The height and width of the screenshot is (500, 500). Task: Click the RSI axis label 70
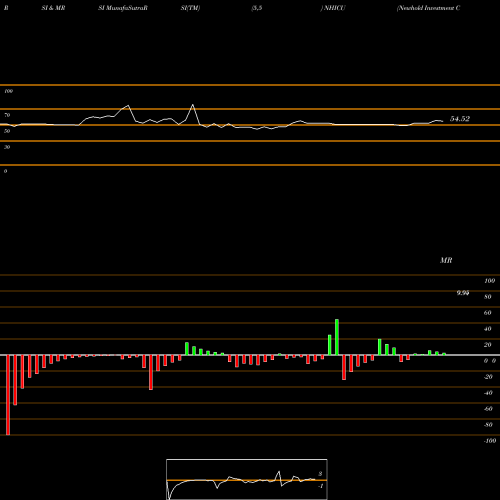pos(7,115)
